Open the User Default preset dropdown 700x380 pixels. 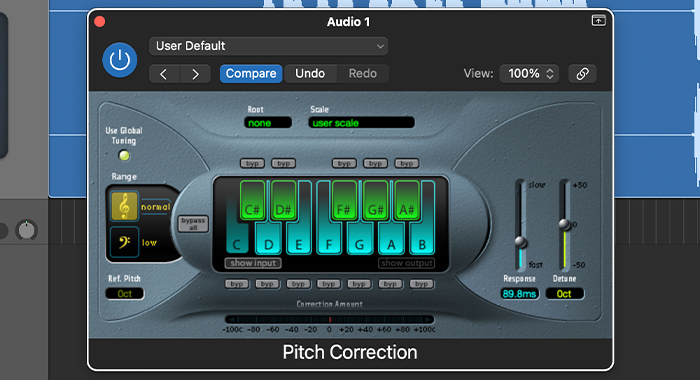[x=268, y=46]
